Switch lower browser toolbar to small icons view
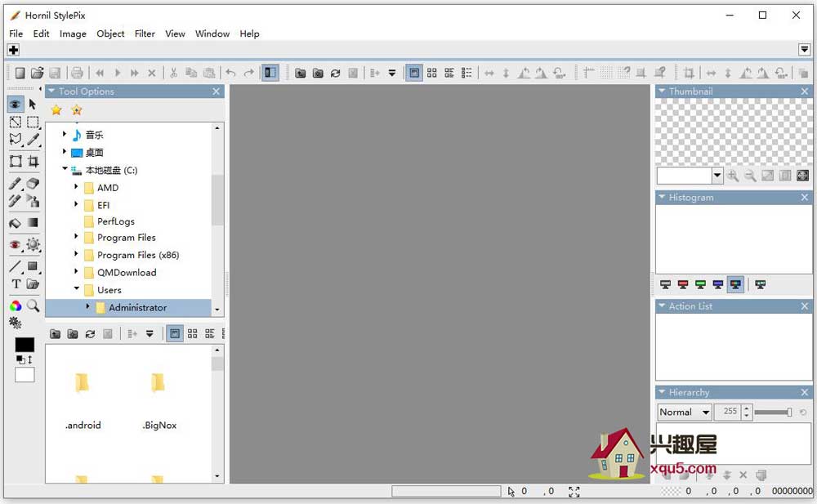This screenshot has width=817, height=504. click(192, 333)
